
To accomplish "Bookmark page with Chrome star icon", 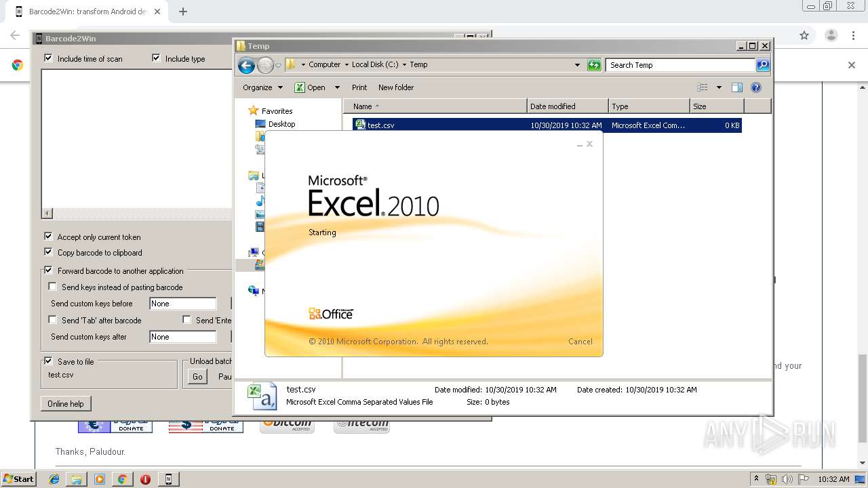I will pyautogui.click(x=804, y=35).
